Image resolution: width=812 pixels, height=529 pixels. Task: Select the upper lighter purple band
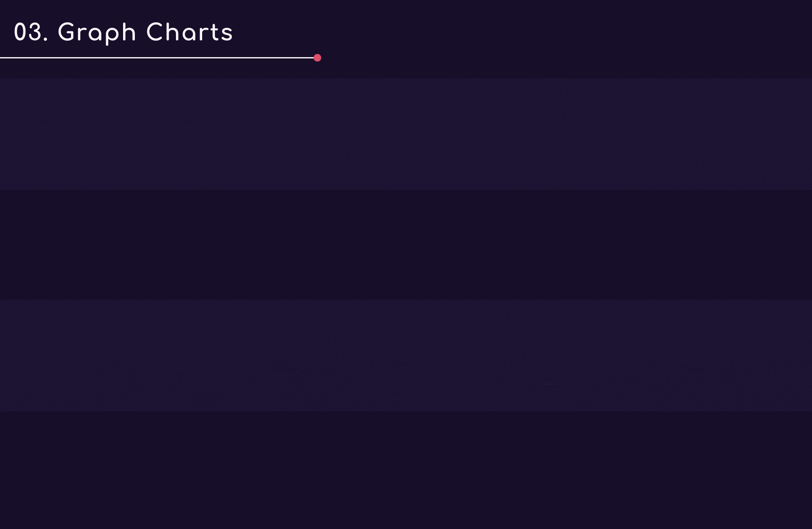pos(406,134)
